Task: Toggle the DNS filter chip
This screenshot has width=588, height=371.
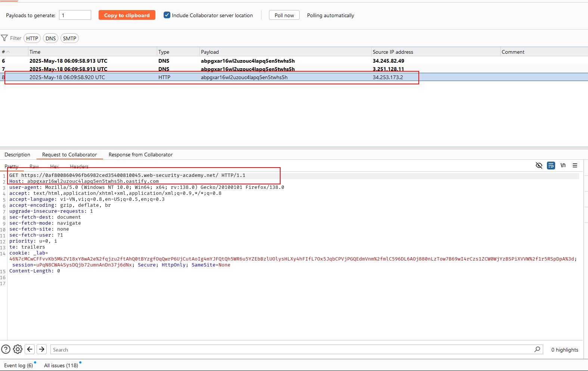Action: point(51,38)
